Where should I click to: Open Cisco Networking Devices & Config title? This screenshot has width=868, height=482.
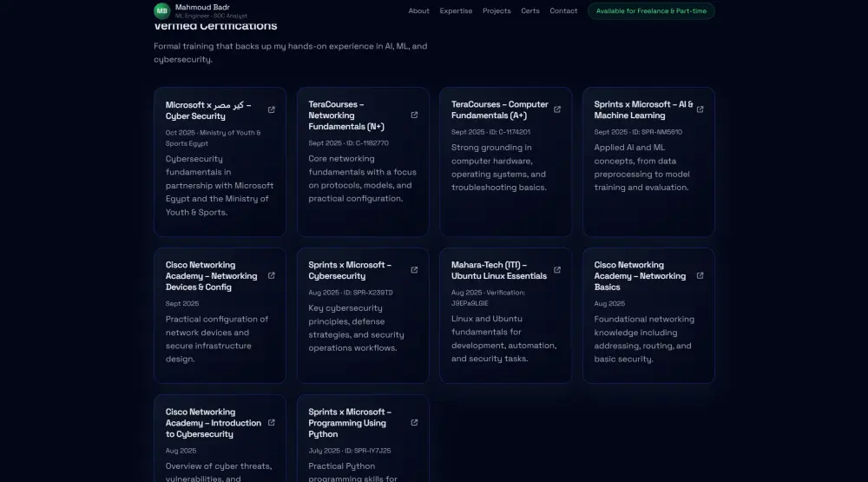211,276
